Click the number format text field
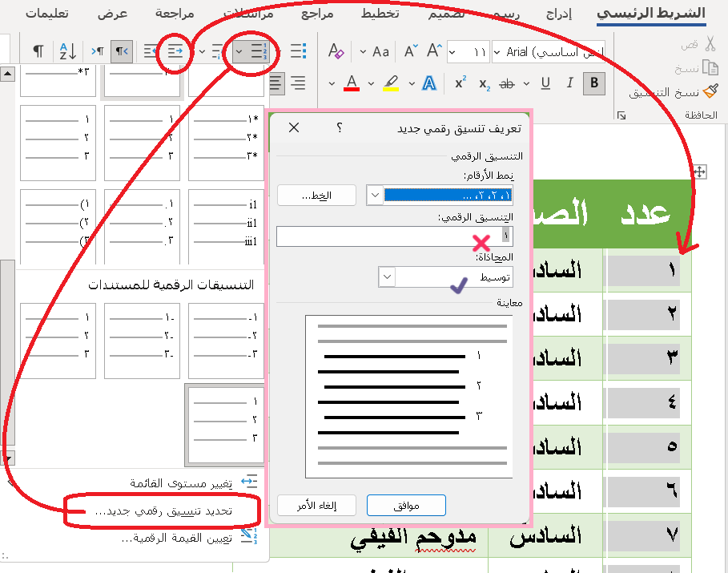Viewport: 728px width, 573px height. (392, 236)
